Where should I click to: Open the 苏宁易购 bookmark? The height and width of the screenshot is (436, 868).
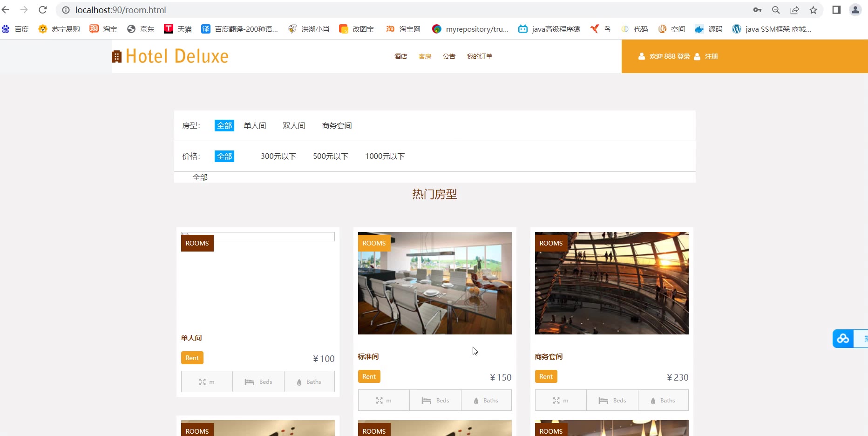59,29
